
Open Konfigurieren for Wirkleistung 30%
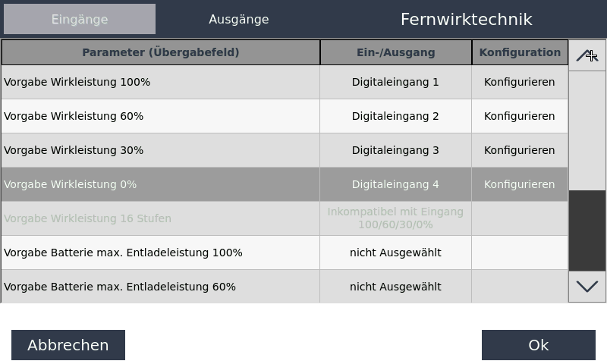point(520,150)
